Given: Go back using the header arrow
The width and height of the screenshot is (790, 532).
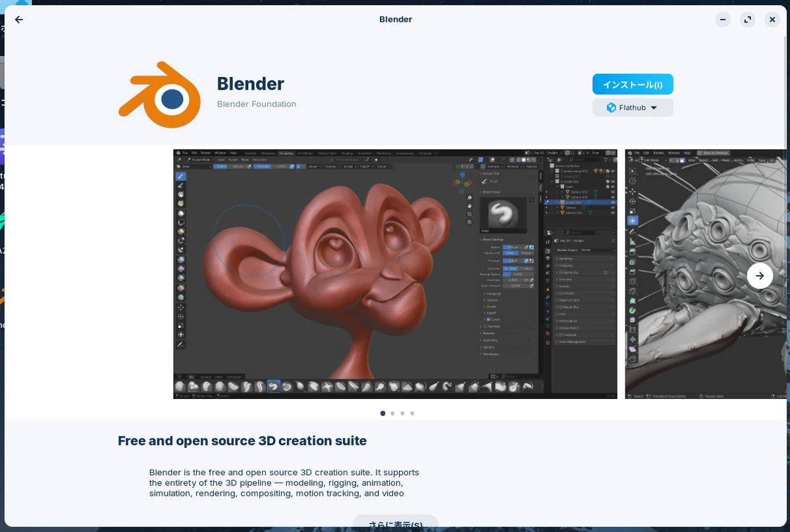Looking at the screenshot, I should (19, 20).
